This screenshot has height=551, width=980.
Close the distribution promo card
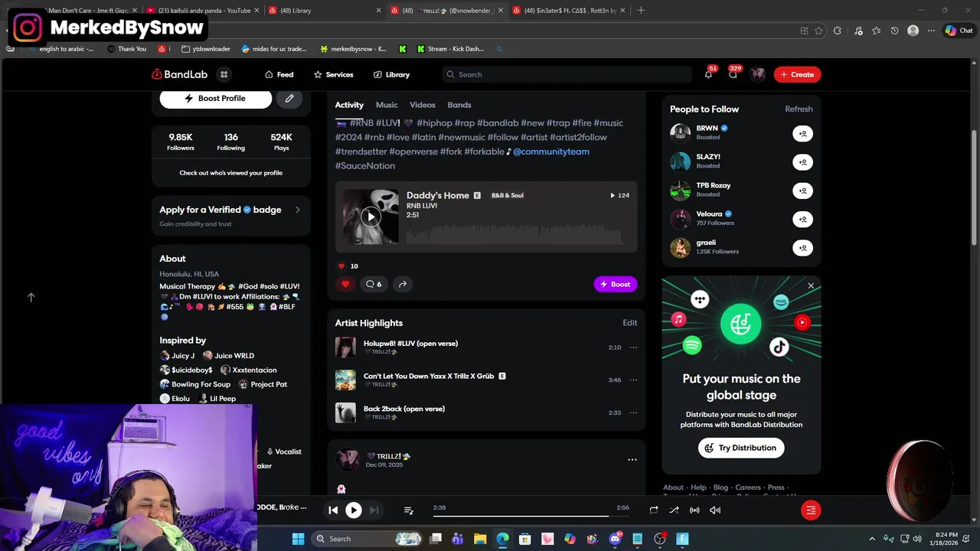point(811,285)
